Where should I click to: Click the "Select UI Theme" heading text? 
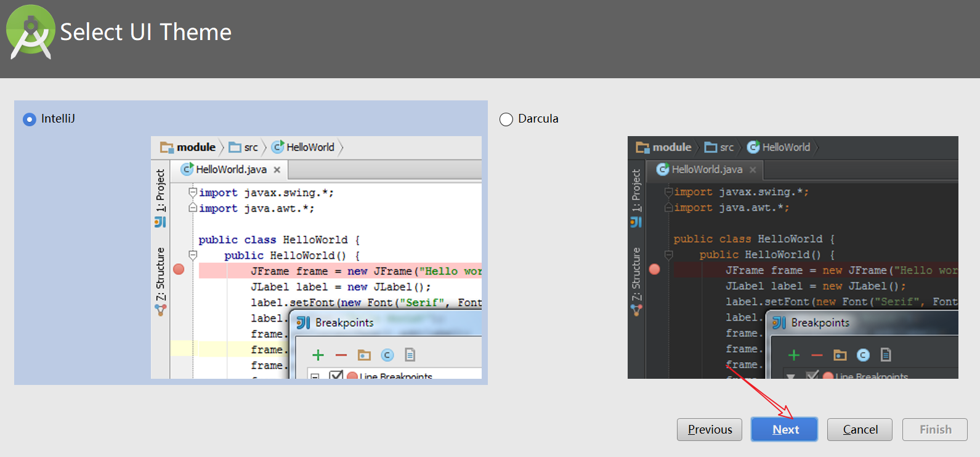tap(146, 32)
